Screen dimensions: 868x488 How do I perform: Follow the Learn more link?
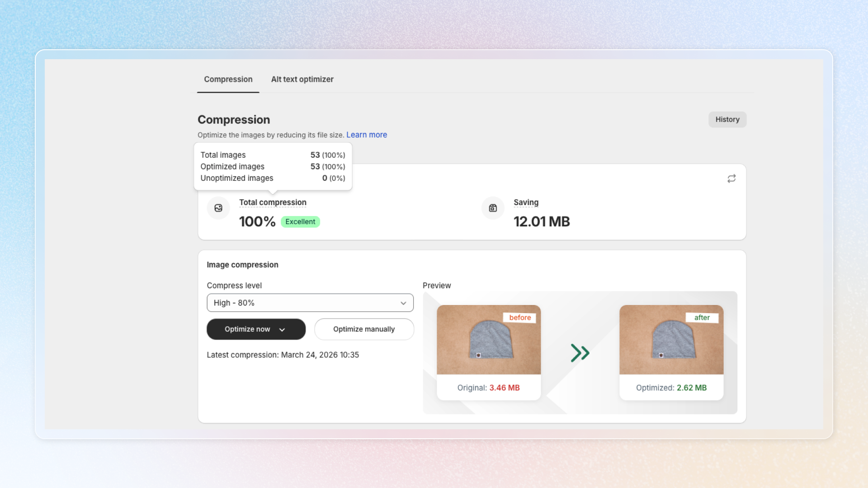(366, 135)
